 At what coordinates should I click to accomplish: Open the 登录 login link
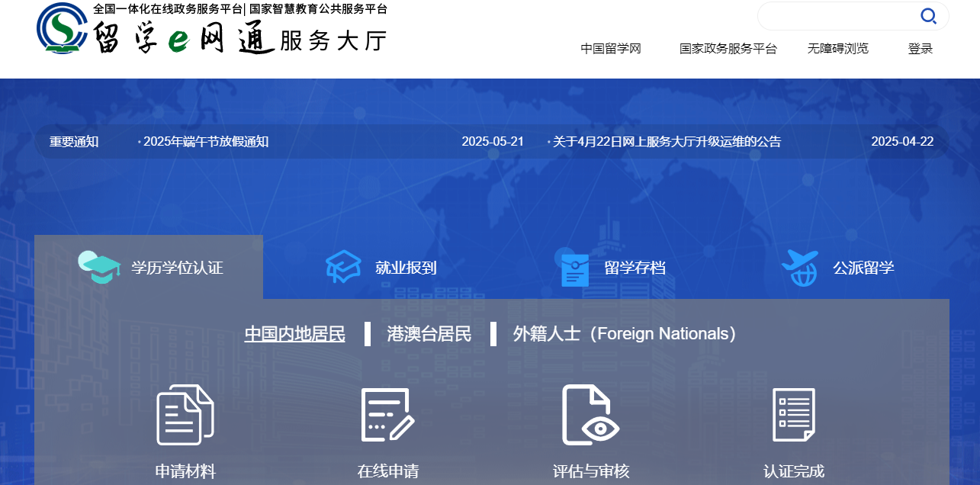920,48
